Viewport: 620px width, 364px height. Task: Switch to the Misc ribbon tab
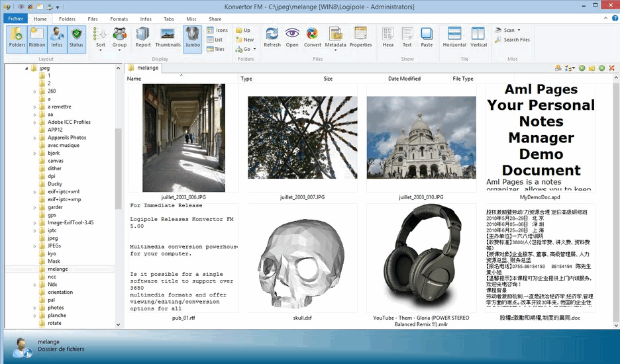pyautogui.click(x=191, y=19)
